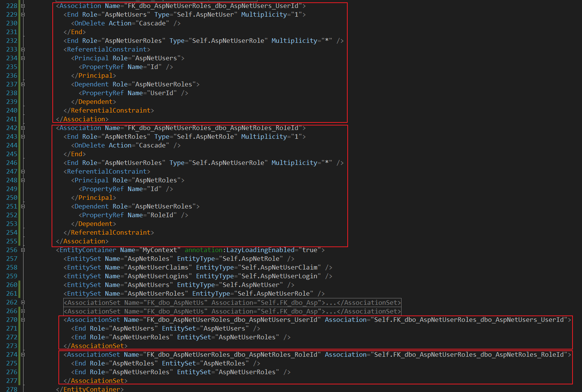Collapse the End AspNetUsers element at line 229
The height and width of the screenshot is (392, 582).
tap(23, 15)
